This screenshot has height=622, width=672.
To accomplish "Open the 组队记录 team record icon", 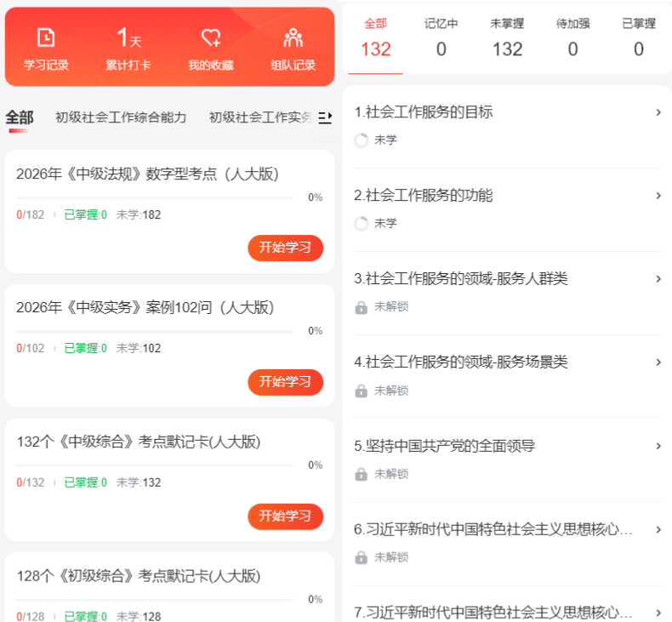I will coord(293,38).
